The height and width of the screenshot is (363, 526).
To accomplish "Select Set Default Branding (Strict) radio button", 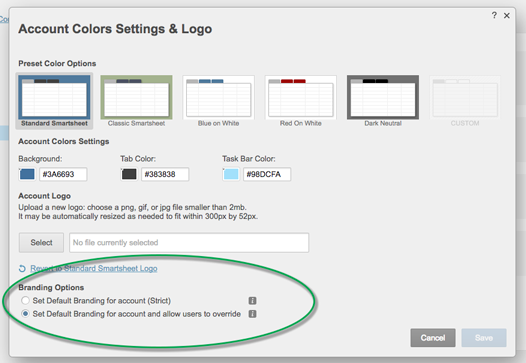I will pyautogui.click(x=25, y=300).
